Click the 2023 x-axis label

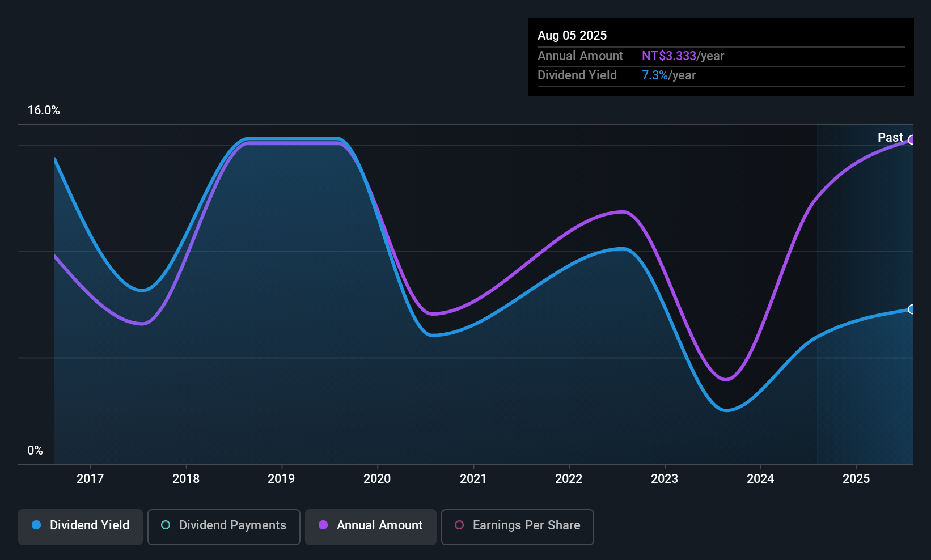click(x=665, y=479)
